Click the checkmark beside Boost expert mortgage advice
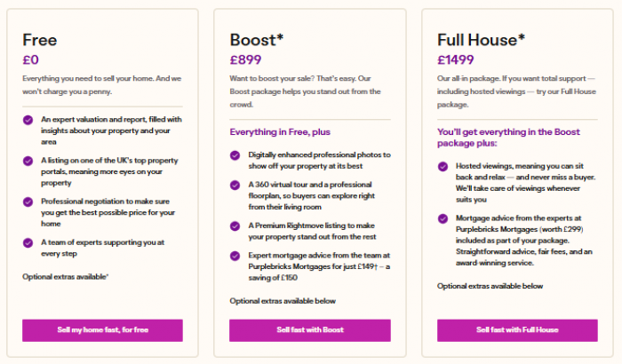The height and width of the screenshot is (364, 622). click(235, 256)
